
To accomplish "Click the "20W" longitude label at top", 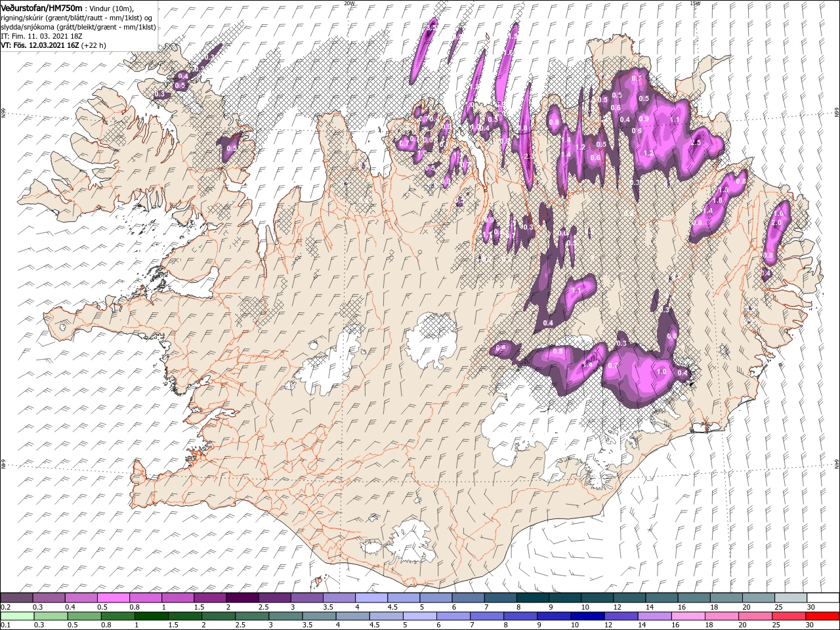I will tap(349, 3).
